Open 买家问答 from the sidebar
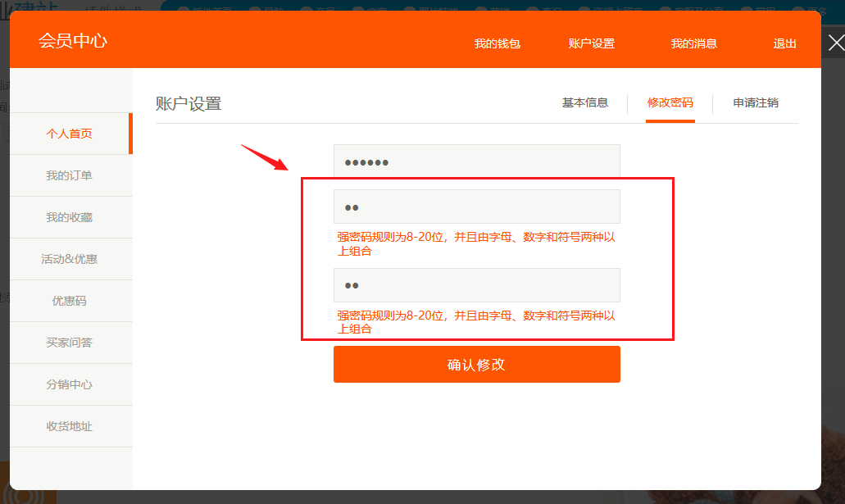This screenshot has width=845, height=504. pos(70,343)
